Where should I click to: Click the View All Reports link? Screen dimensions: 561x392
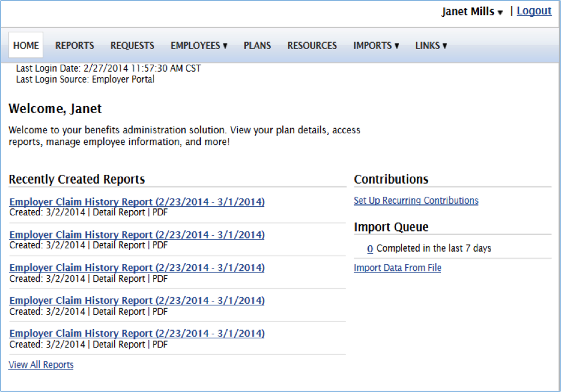click(41, 365)
